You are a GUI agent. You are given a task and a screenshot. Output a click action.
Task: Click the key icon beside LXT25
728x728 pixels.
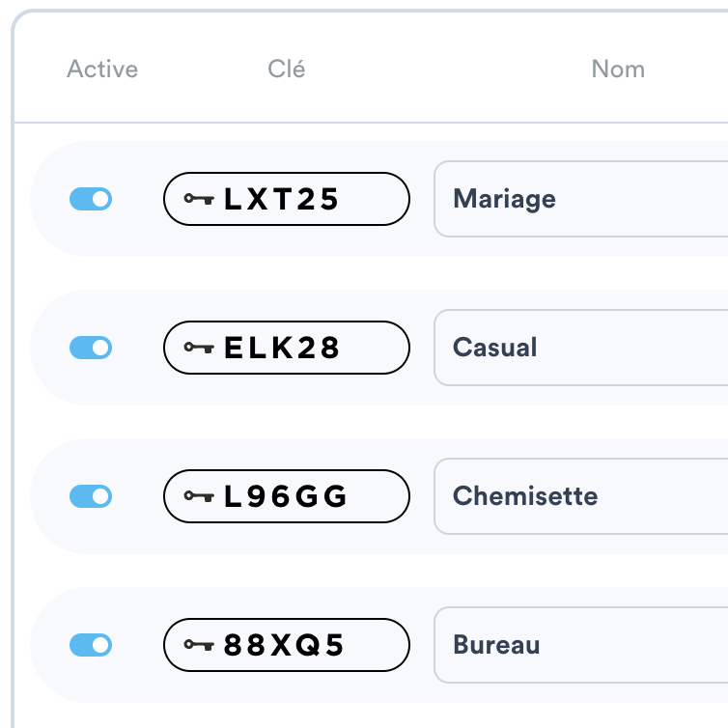[199, 199]
